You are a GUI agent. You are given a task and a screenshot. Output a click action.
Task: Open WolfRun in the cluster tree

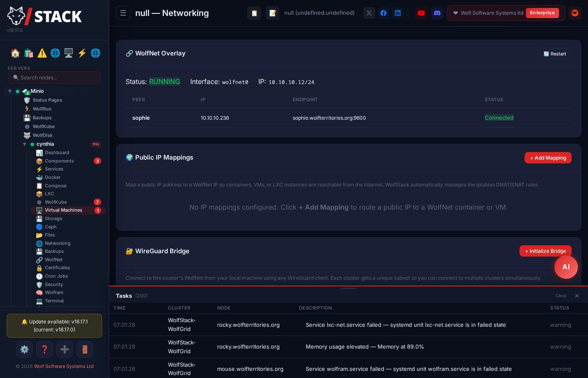point(42,109)
